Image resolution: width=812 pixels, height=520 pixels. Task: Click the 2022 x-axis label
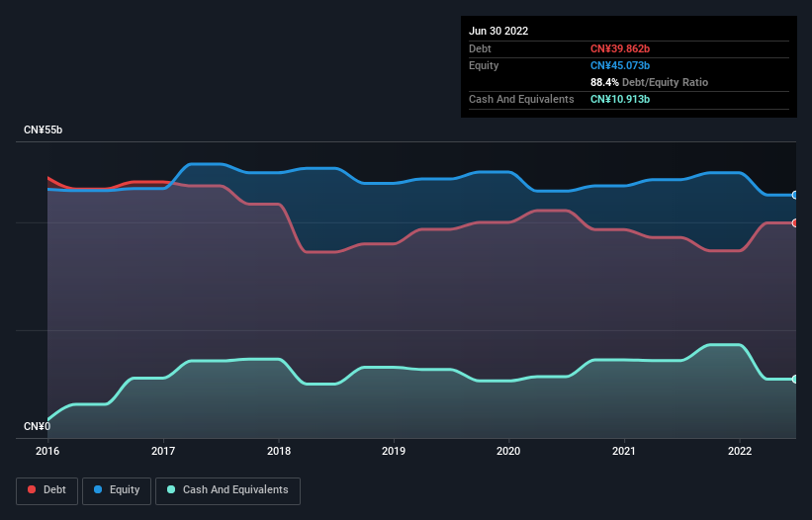pyautogui.click(x=740, y=451)
